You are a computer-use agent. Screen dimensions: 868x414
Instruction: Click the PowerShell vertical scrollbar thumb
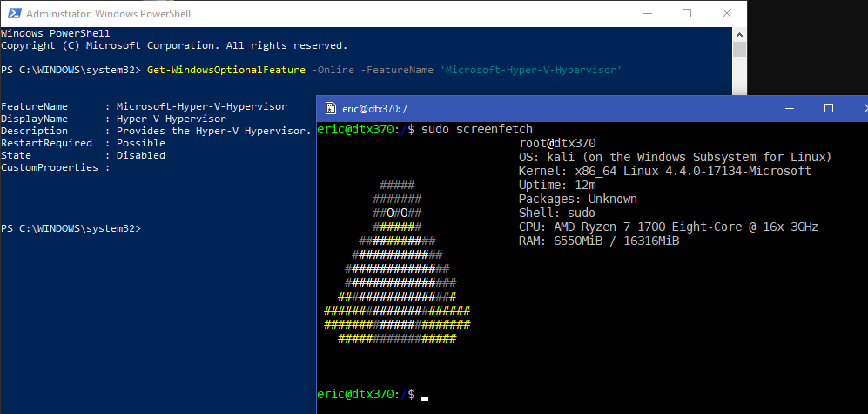coord(739,50)
